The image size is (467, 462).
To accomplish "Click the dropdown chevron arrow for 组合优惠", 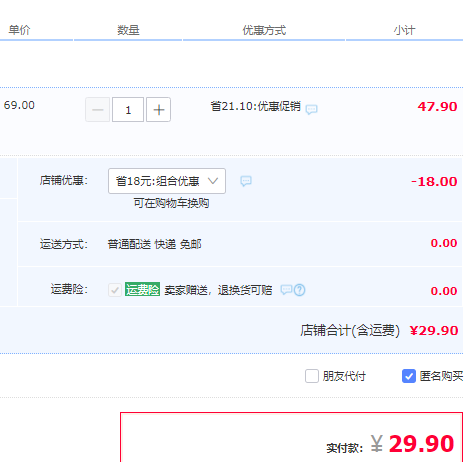I will point(213,181).
